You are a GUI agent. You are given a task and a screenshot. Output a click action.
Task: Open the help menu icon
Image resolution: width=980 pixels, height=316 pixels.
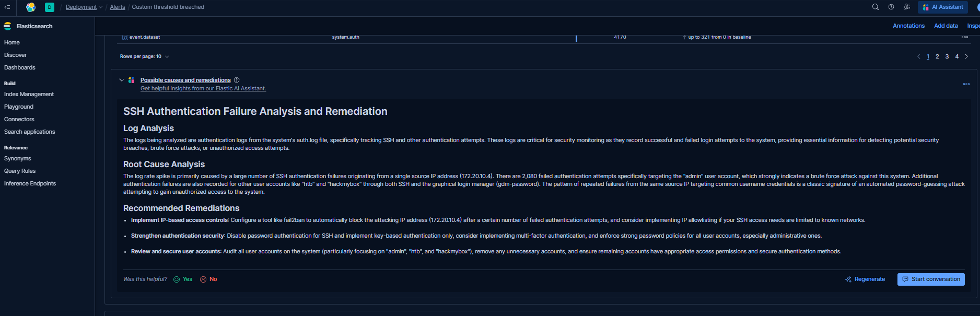tap(891, 7)
